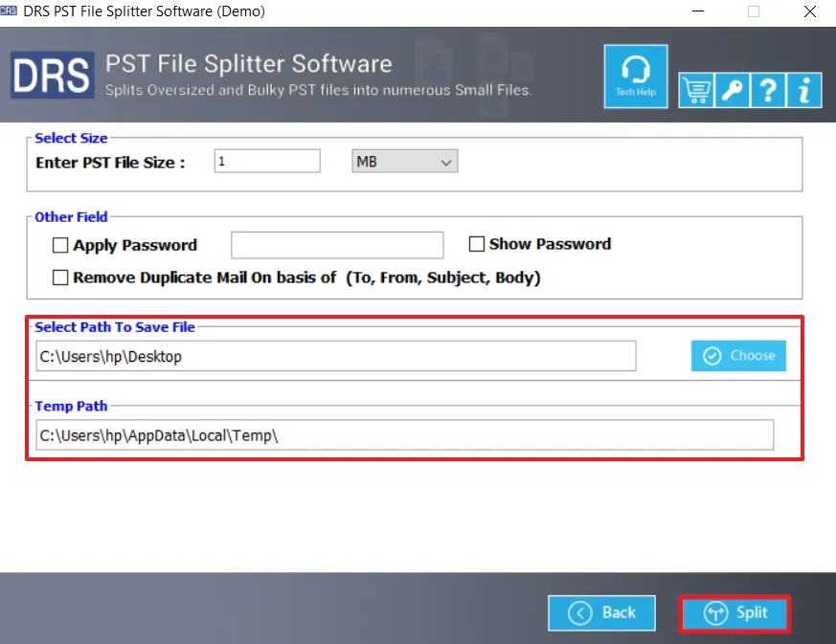Expand the MB size unit dropdown

click(405, 162)
